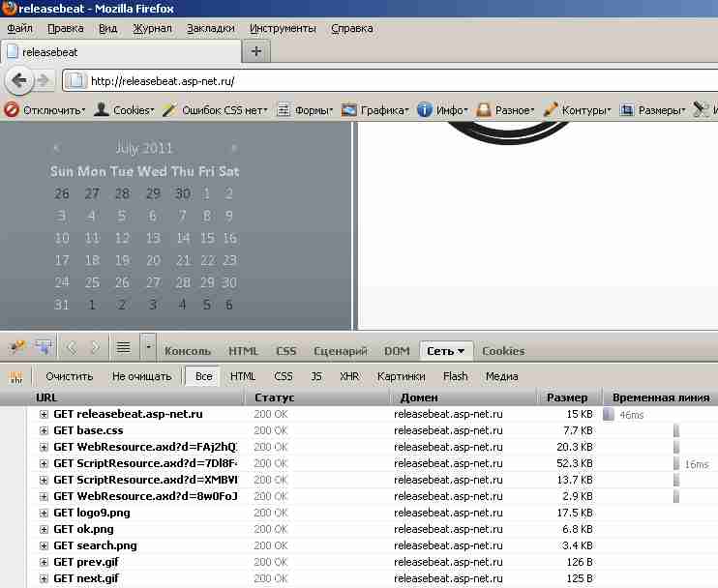Click the Firebug bug icon

coord(17,347)
